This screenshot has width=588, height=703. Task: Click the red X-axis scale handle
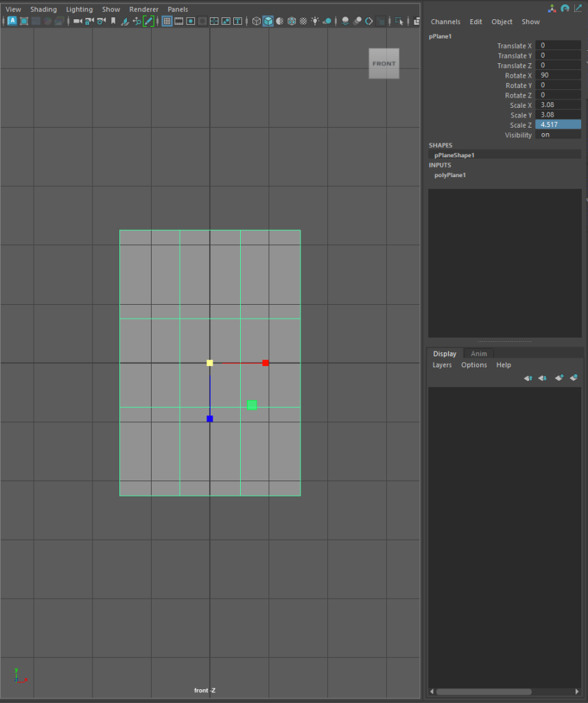pyautogui.click(x=266, y=362)
